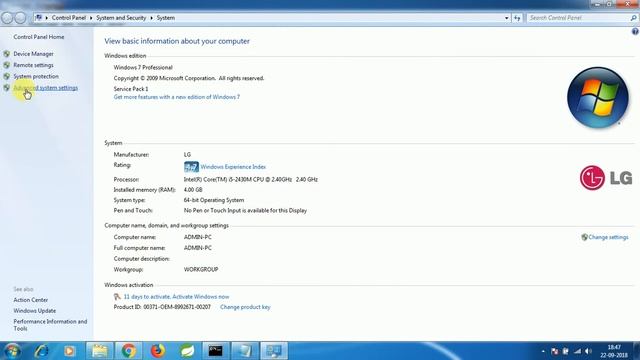Open Performance Information and Tools

click(x=50, y=325)
